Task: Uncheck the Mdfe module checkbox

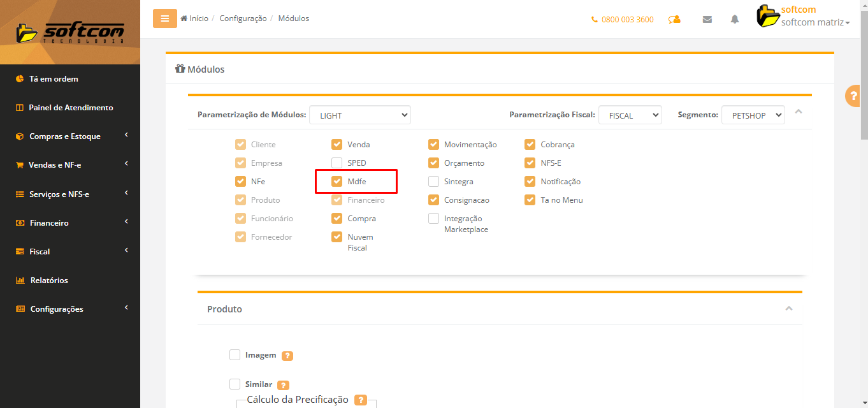Action: 336,182
